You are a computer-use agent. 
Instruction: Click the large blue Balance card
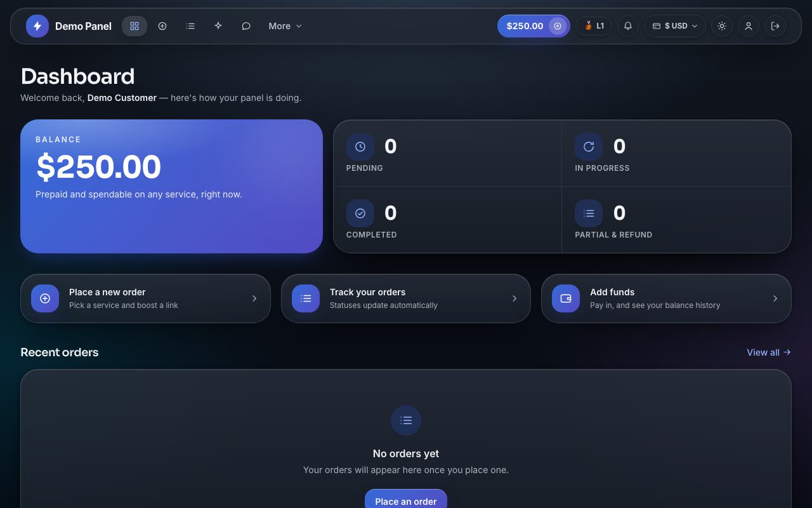[171, 186]
